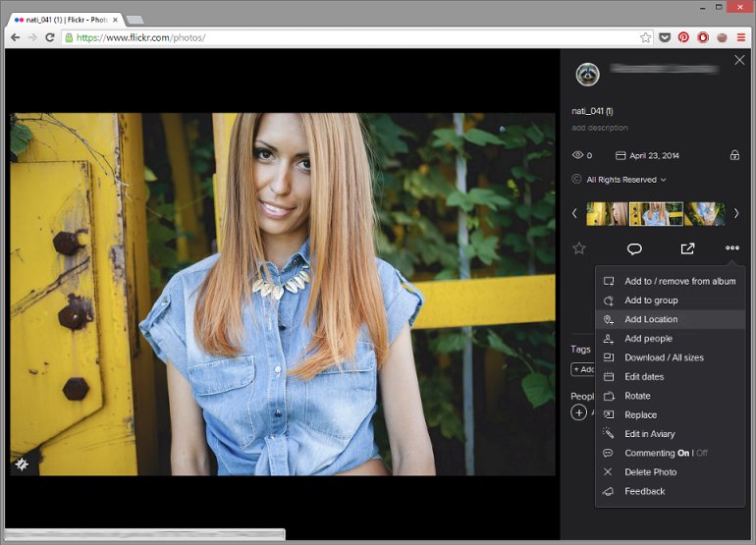Viewport: 756px width, 545px height.
Task: Click the Pinterest extension icon
Action: [x=683, y=37]
